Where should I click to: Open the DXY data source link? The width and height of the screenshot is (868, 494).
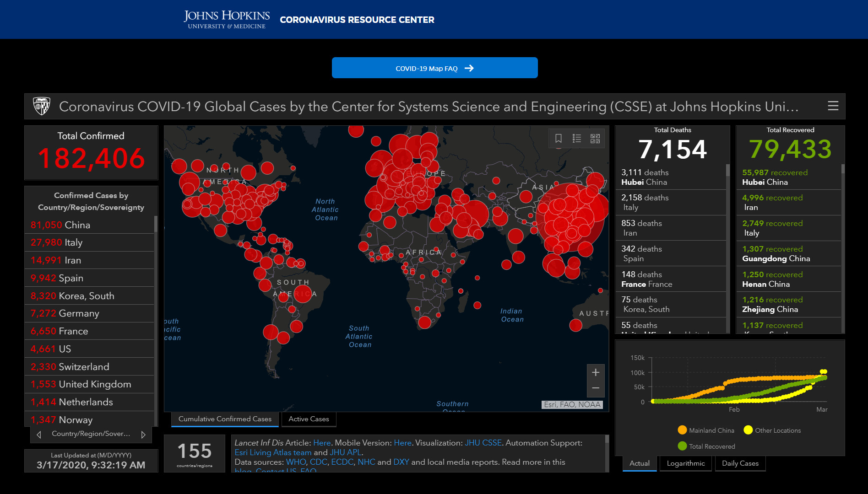[401, 462]
